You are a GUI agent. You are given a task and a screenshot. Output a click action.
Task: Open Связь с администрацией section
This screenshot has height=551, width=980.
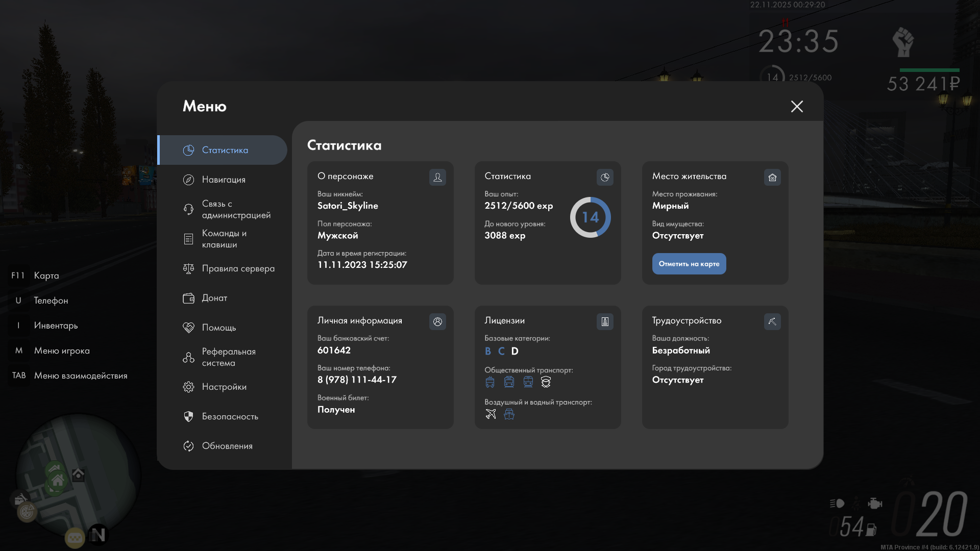236,209
